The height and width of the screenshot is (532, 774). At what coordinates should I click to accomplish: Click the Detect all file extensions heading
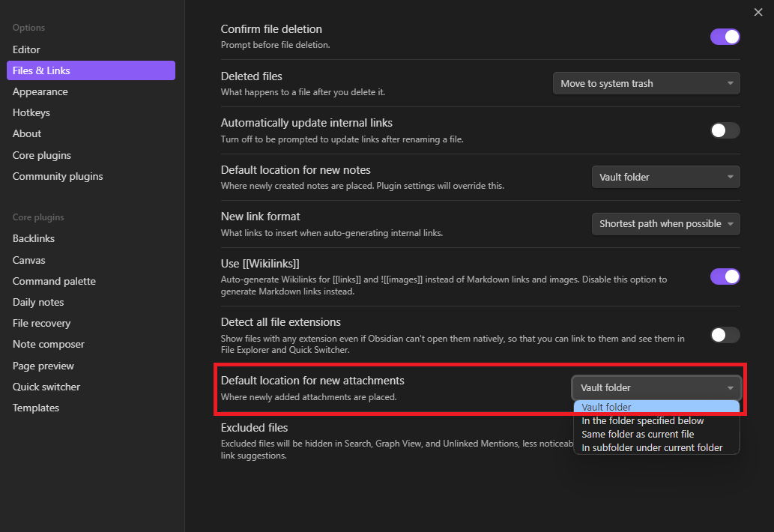coord(281,322)
